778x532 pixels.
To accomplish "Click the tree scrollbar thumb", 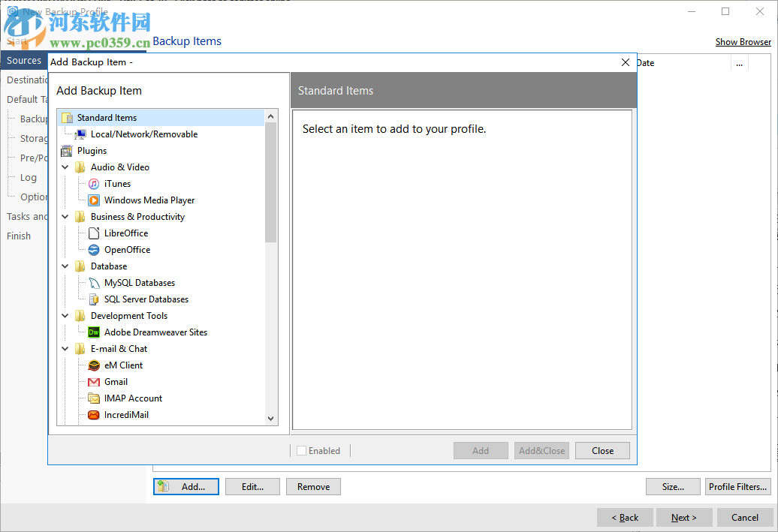I will point(270,182).
